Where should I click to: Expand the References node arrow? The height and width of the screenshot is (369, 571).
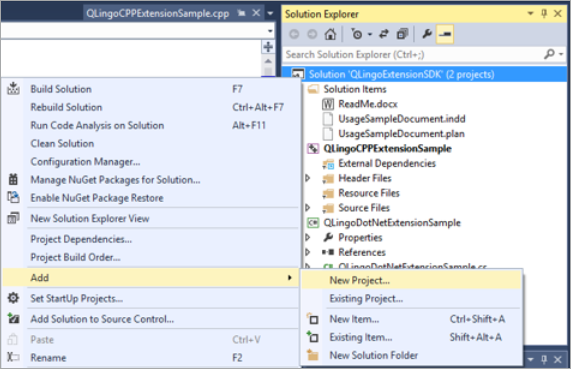coord(308,252)
